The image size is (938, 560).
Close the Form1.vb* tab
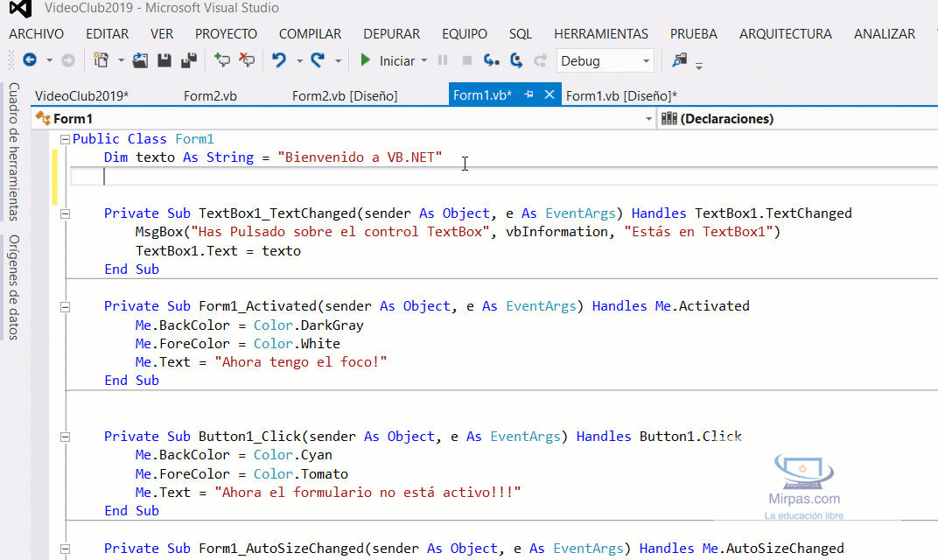(x=549, y=94)
